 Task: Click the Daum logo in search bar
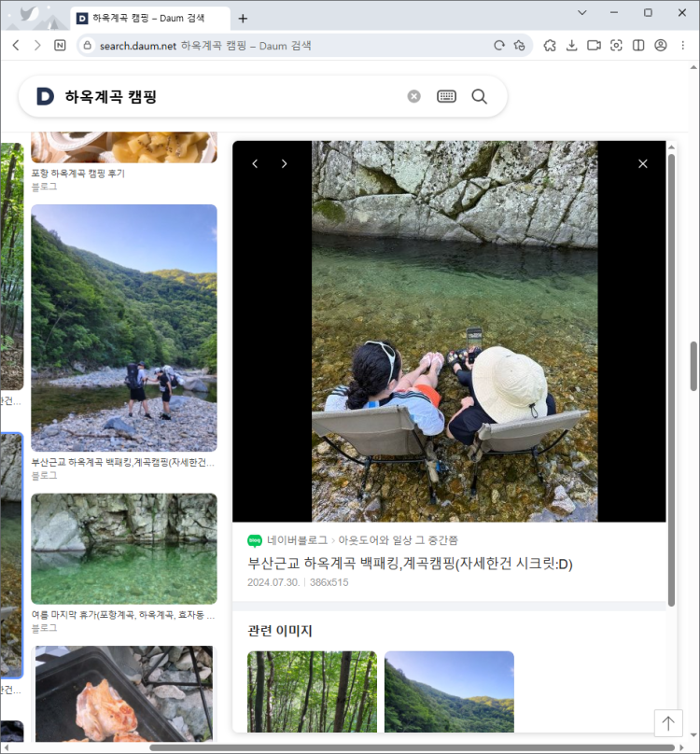point(45,96)
